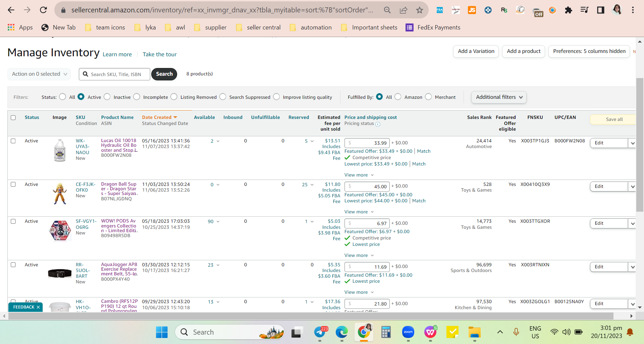Click the black Search button
The height and width of the screenshot is (344, 644).
pos(164,74)
